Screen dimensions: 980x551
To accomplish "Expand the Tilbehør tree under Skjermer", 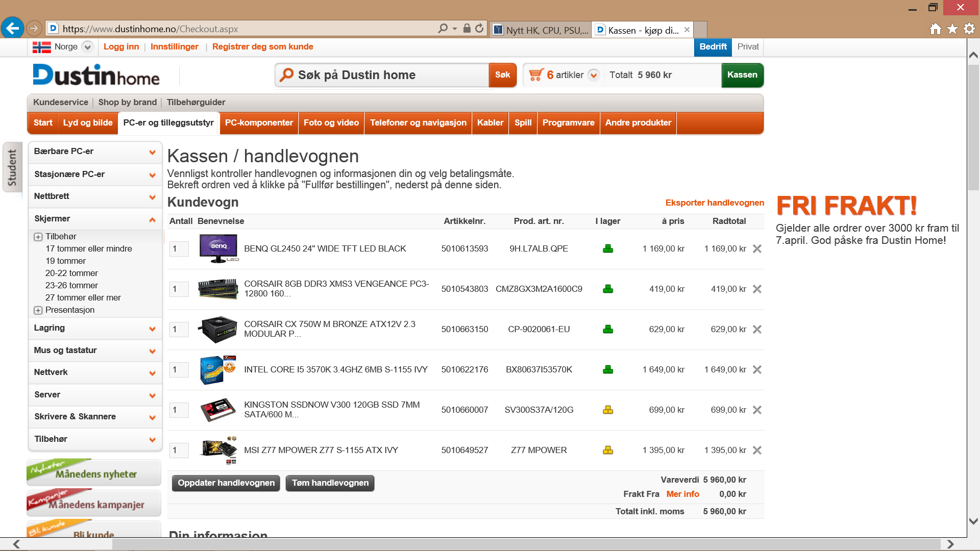I will (x=38, y=237).
